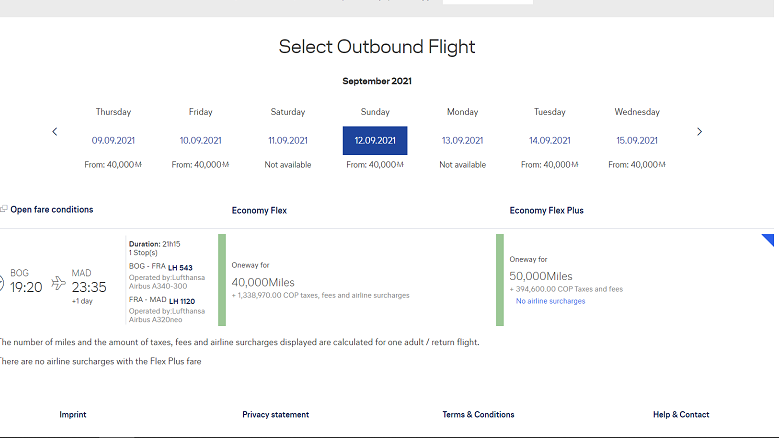Click flight number LH 543
779x438 pixels.
[180, 268]
